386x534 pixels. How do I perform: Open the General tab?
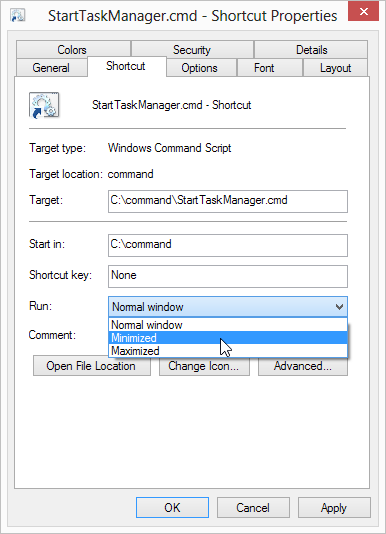[51, 68]
